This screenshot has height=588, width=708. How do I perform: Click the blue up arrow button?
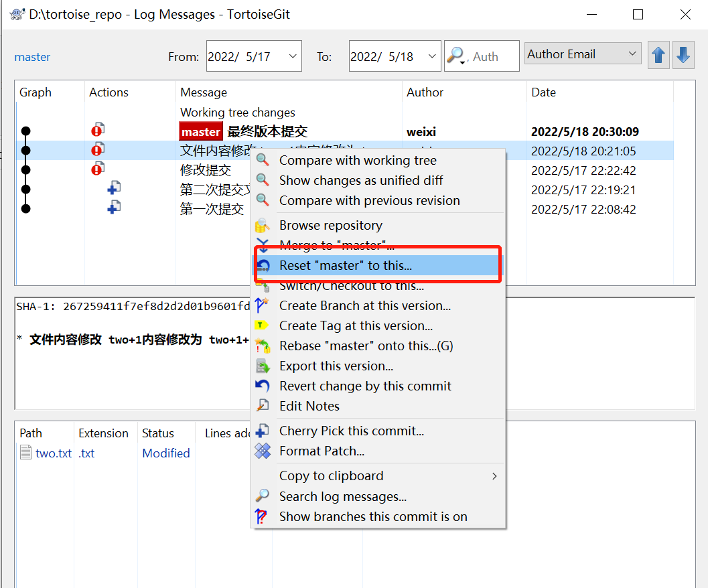[658, 55]
